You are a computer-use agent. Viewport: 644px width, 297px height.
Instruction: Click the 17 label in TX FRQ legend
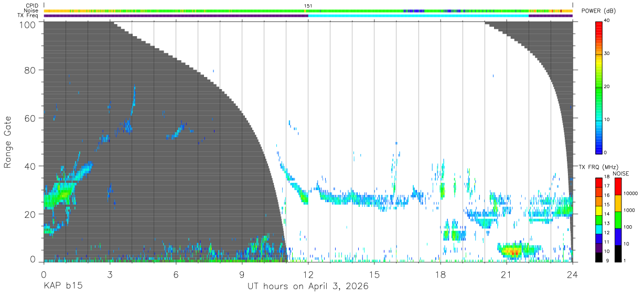(x=607, y=186)
